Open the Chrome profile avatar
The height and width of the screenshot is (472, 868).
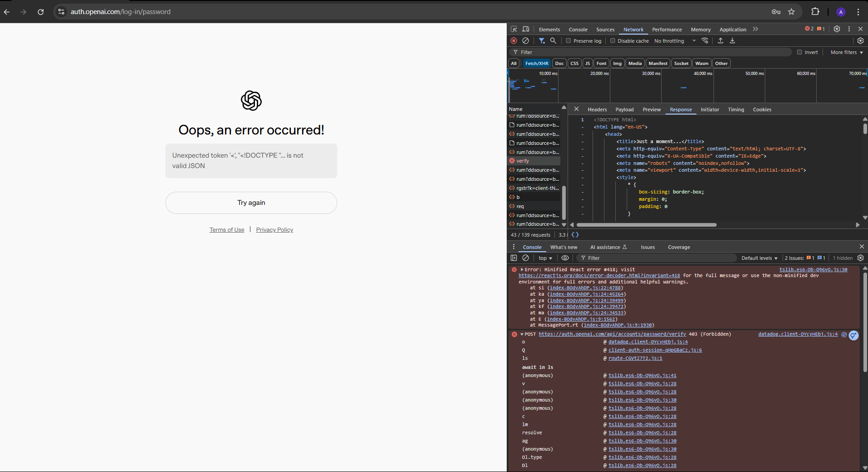click(841, 12)
